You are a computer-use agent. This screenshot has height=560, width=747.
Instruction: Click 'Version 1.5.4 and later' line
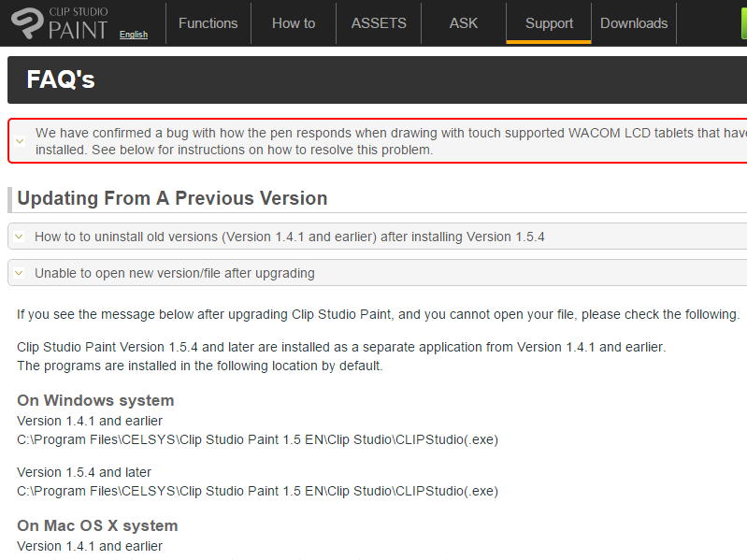84,472
